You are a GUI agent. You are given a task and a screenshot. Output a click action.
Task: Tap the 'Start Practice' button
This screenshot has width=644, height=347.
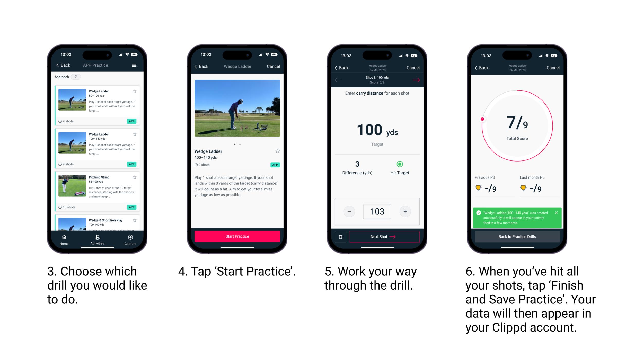point(238,236)
